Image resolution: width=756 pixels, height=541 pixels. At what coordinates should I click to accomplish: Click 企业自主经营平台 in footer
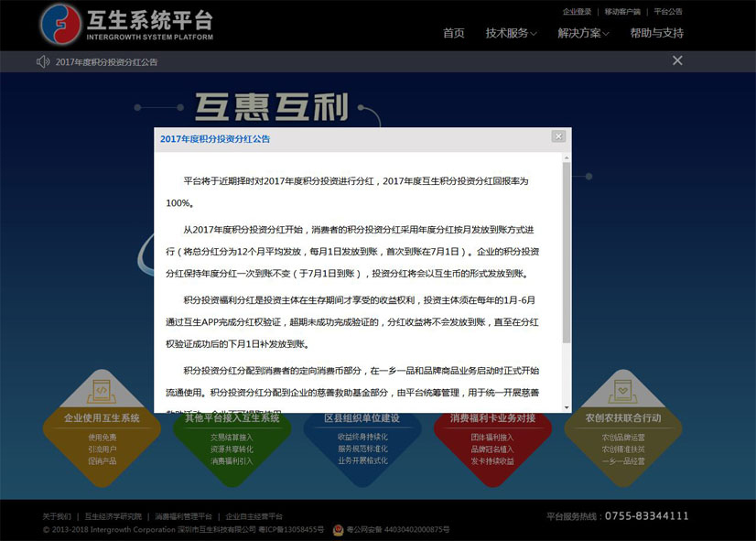pos(254,516)
